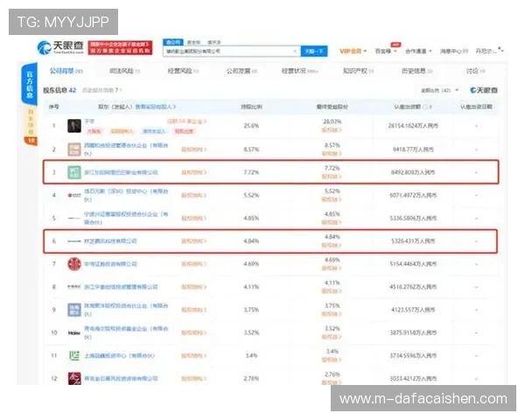
Task: Expand equity structure link in row 8
Action: click(193, 287)
